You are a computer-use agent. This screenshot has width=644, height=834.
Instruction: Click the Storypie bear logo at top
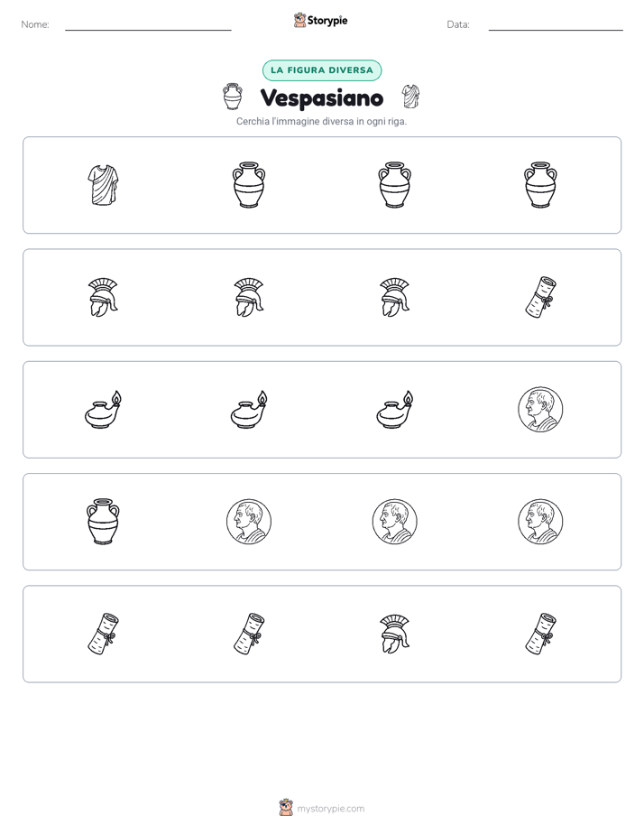[x=299, y=20]
